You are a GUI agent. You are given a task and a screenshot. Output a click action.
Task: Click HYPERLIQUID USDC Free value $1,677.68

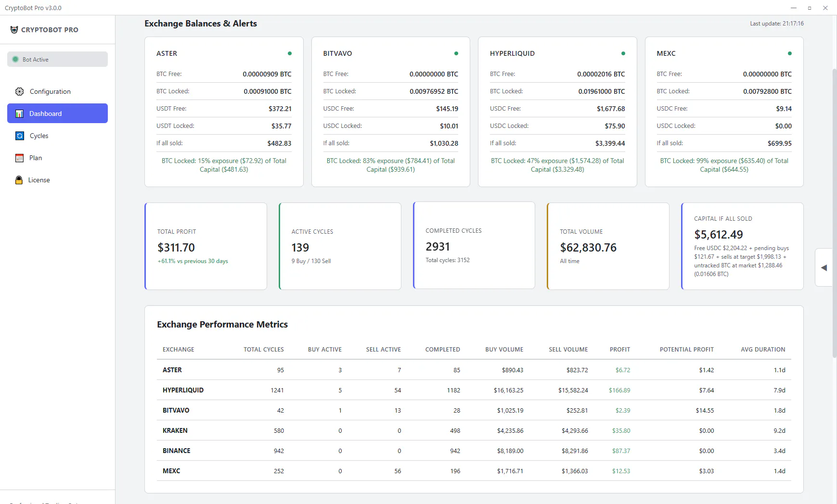(x=611, y=109)
